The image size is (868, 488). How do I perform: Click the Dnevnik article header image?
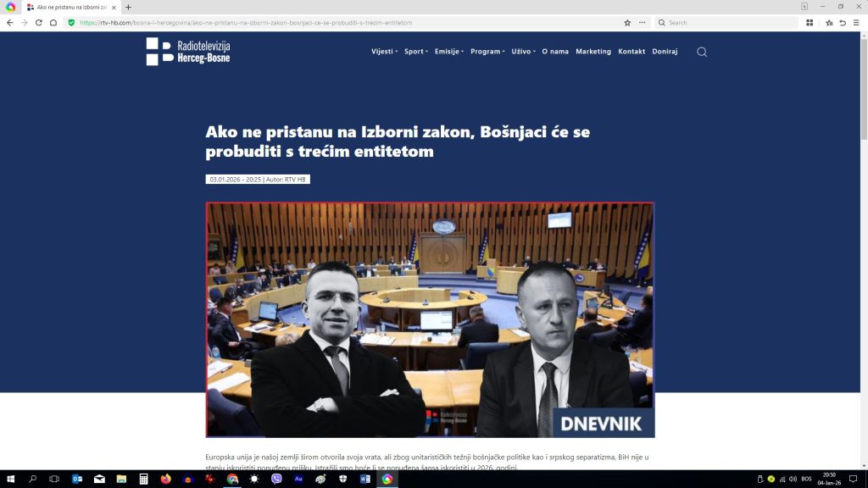(430, 319)
